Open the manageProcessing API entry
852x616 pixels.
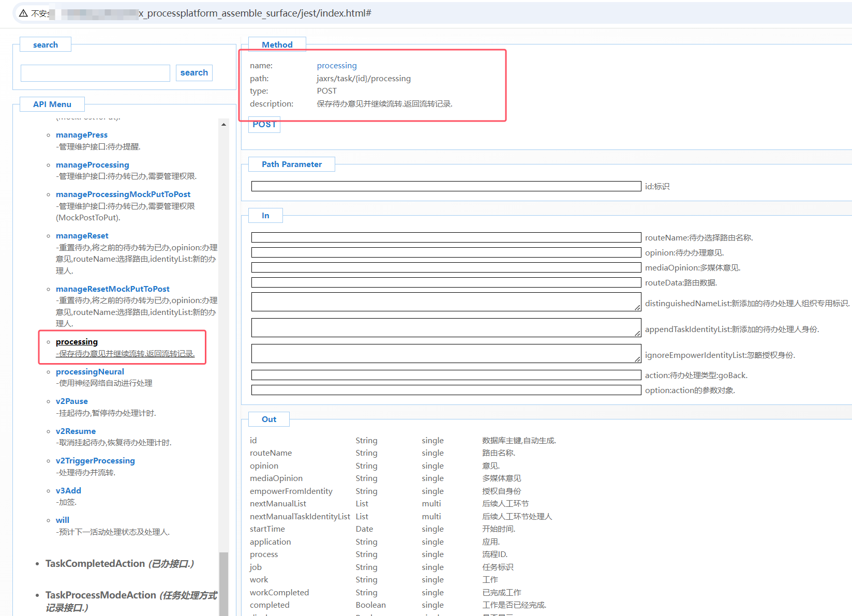[92, 165]
